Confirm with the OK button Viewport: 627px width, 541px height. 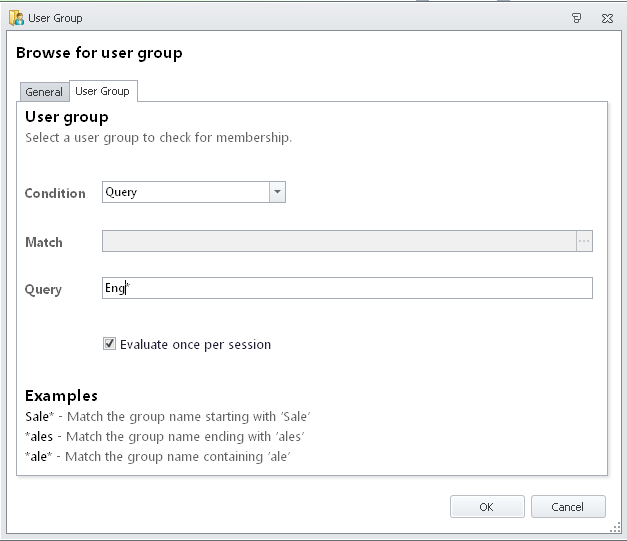[x=487, y=507]
